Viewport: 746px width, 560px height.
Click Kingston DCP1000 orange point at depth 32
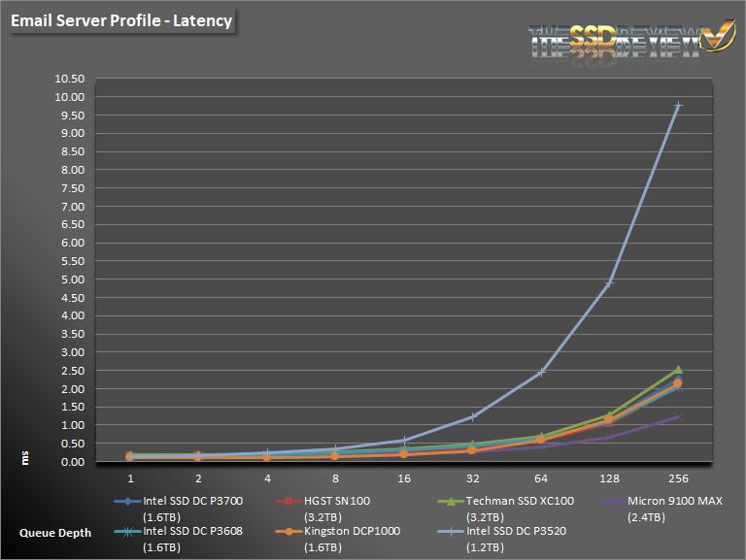click(471, 449)
